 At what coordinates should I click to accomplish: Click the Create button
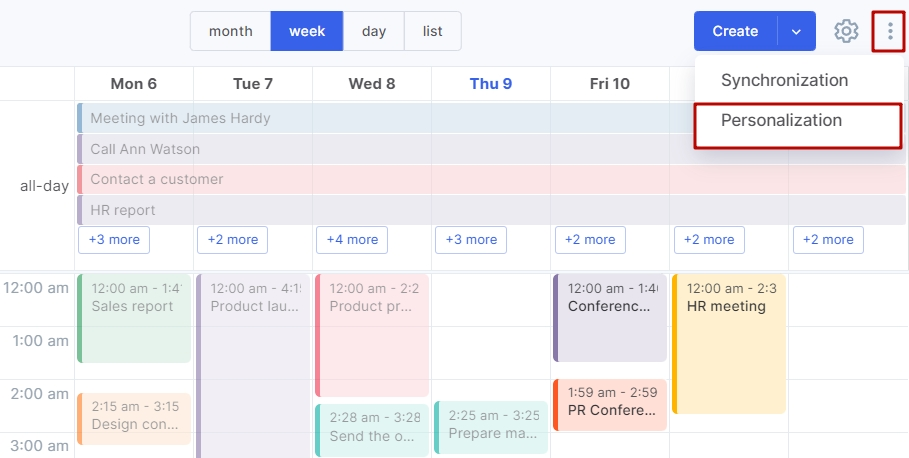click(735, 31)
